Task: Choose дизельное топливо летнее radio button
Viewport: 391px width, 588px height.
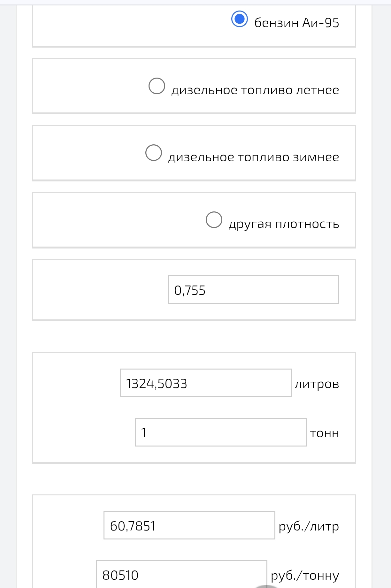Action: pos(157,86)
